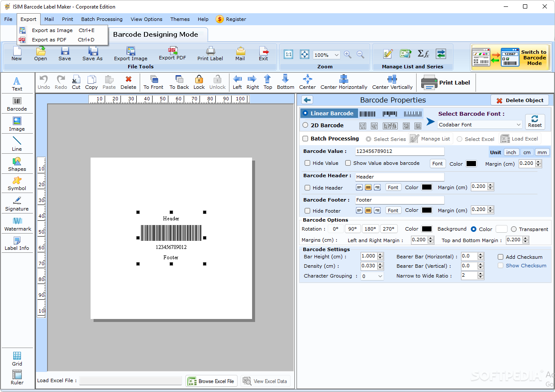555x392 pixels.
Task: Open the Select Barcode Font dropdown
Action: pyautogui.click(x=480, y=125)
